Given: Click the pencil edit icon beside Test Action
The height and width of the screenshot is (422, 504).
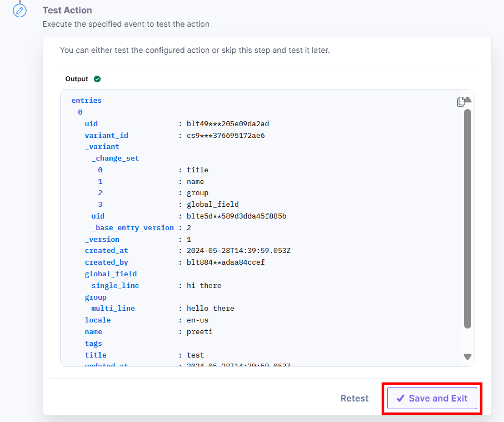Looking at the screenshot, I should coord(20,11).
